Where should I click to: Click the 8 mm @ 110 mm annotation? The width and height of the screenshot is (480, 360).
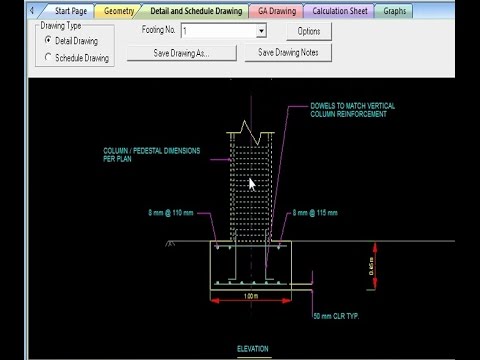click(x=171, y=213)
